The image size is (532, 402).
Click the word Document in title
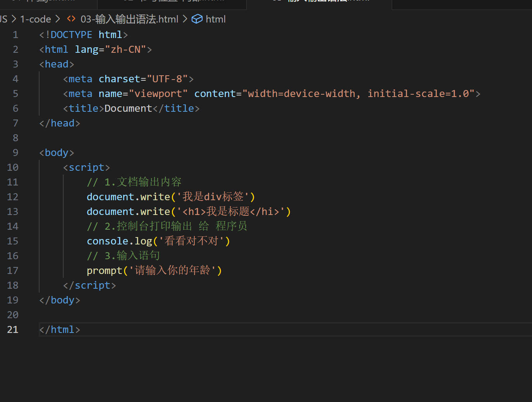(x=128, y=109)
